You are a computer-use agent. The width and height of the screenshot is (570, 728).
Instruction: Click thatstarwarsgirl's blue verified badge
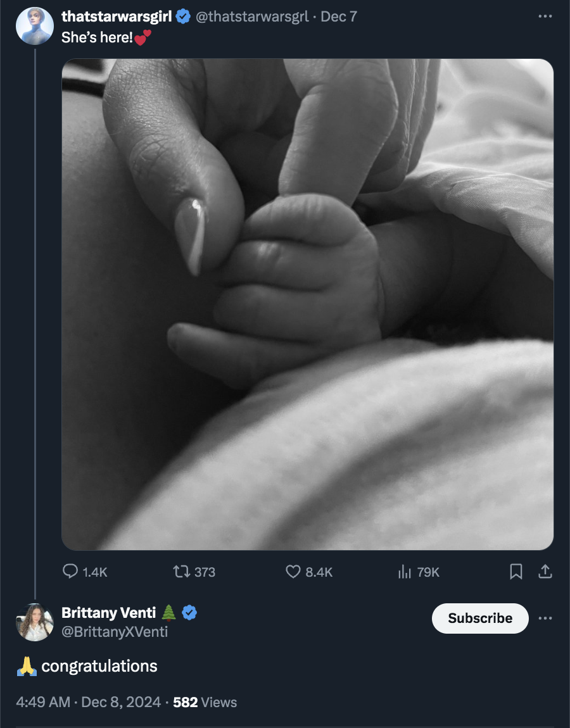coord(183,16)
